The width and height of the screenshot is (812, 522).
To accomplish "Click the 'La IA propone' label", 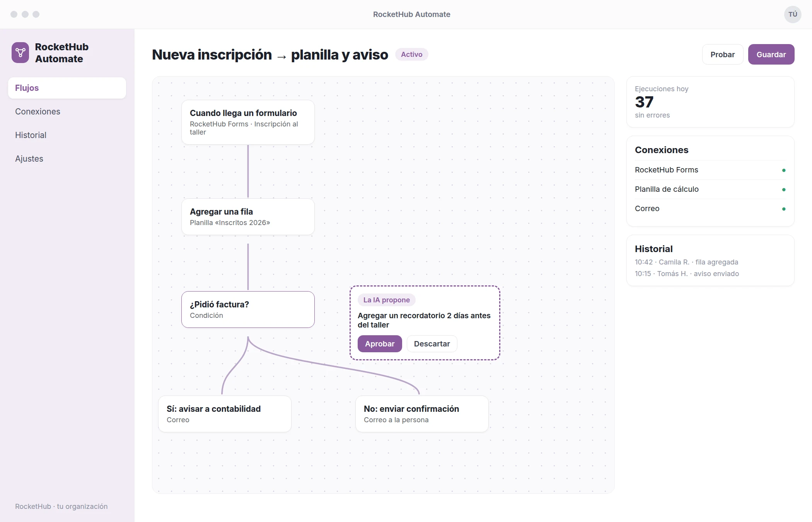I will (x=386, y=300).
